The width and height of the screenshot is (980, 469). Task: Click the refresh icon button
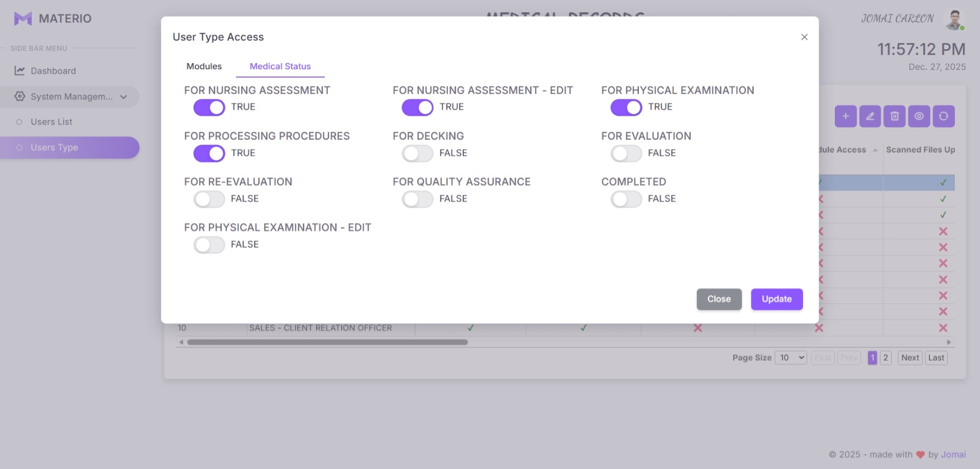pyautogui.click(x=944, y=116)
